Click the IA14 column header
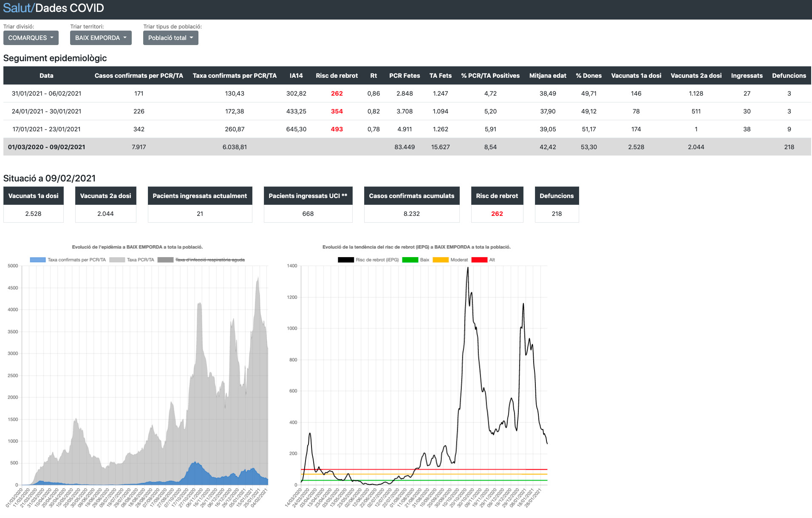 coord(296,76)
